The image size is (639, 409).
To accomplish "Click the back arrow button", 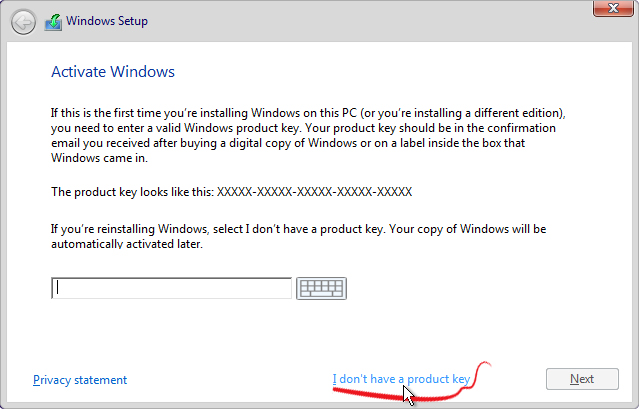I will point(23,22).
